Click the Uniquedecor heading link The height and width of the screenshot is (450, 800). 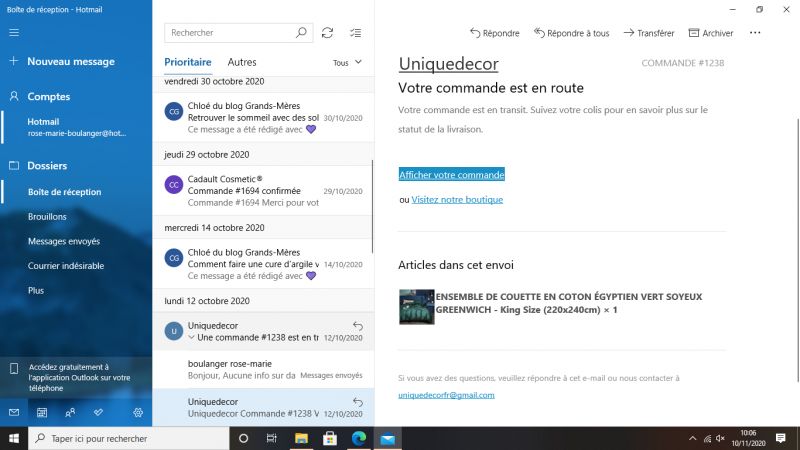point(448,64)
